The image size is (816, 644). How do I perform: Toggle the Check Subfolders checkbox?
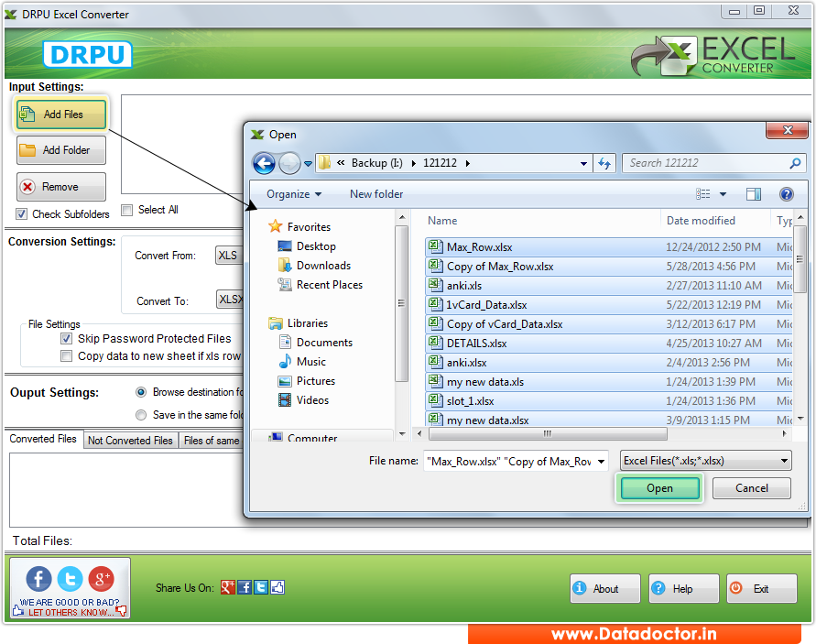(x=21, y=214)
